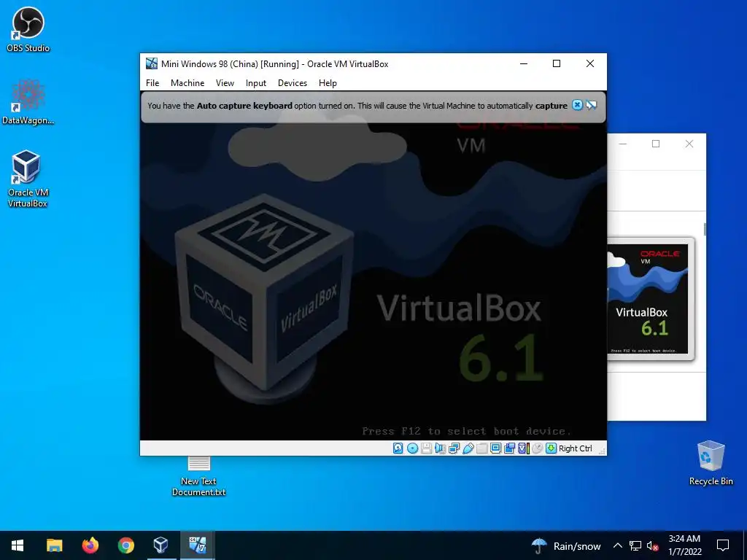The height and width of the screenshot is (560, 747).
Task: Click the USB devices status icon
Action: pyautogui.click(x=468, y=448)
